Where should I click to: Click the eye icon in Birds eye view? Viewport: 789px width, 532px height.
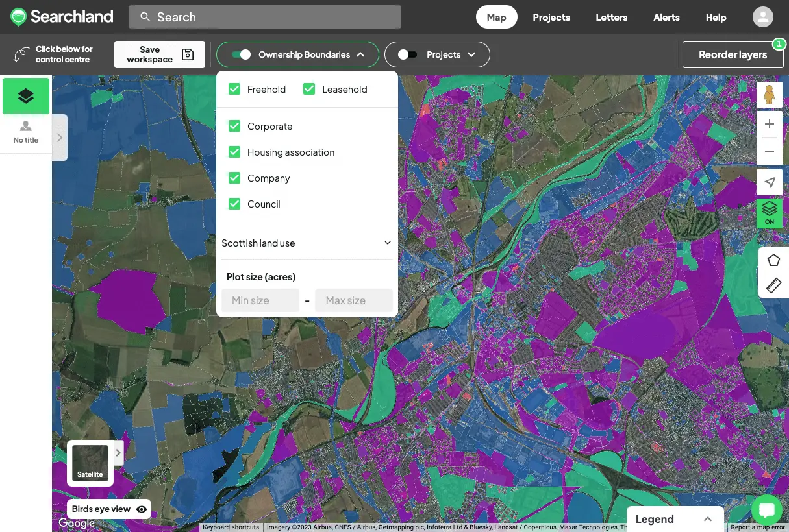pos(142,509)
